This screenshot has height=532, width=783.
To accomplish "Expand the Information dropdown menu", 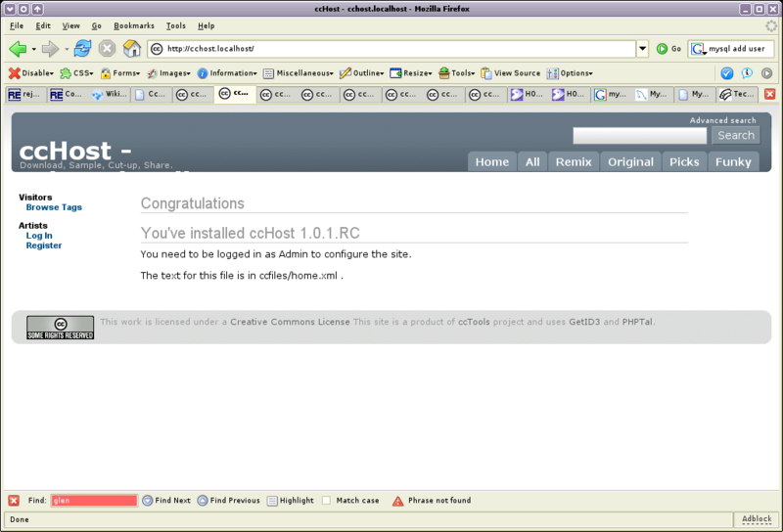I will tap(227, 73).
